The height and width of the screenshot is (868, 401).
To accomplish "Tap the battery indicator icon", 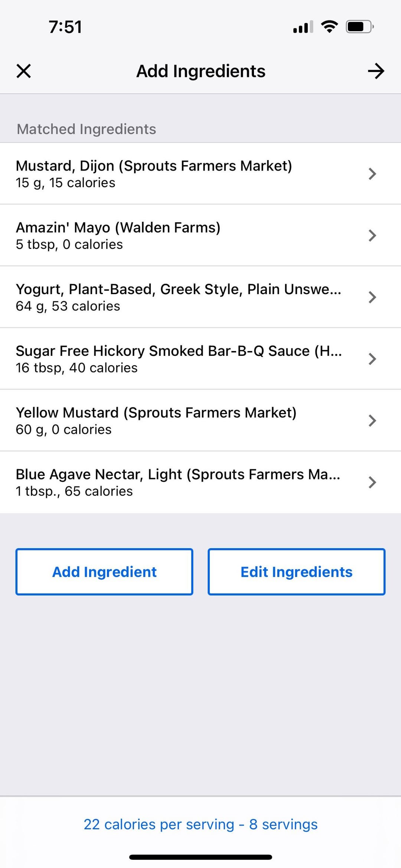I will pyautogui.click(x=359, y=27).
